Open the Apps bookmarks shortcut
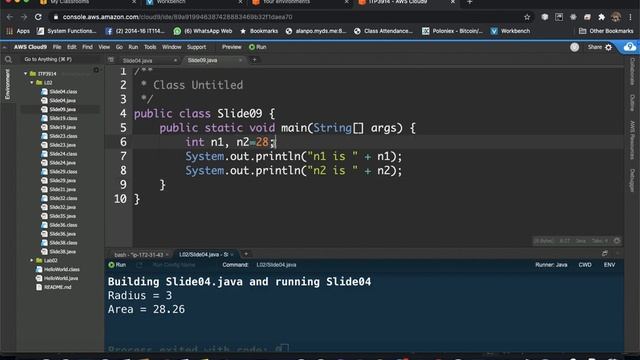This screenshot has width=640, height=360. [18, 31]
